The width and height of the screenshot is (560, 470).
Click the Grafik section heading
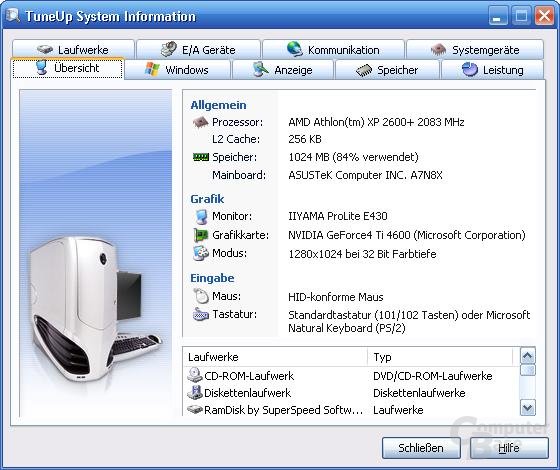point(207,199)
